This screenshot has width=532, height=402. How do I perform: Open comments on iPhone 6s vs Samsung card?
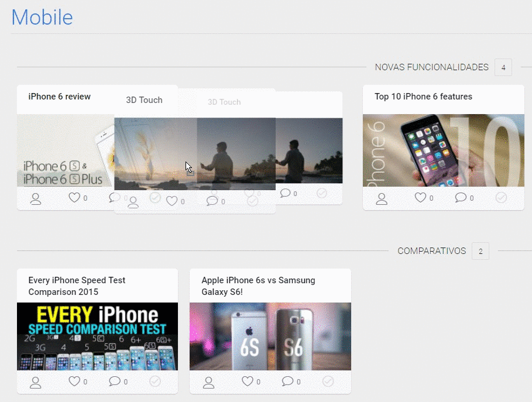click(x=287, y=382)
